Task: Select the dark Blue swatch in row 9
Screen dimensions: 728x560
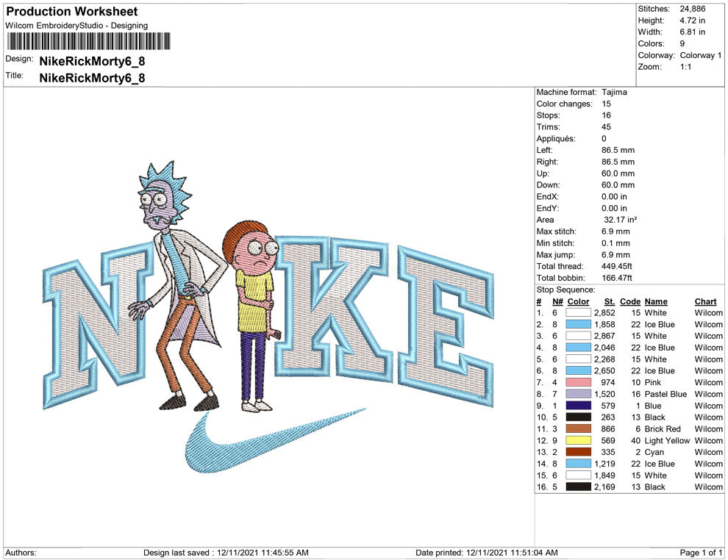Action: pos(578,406)
